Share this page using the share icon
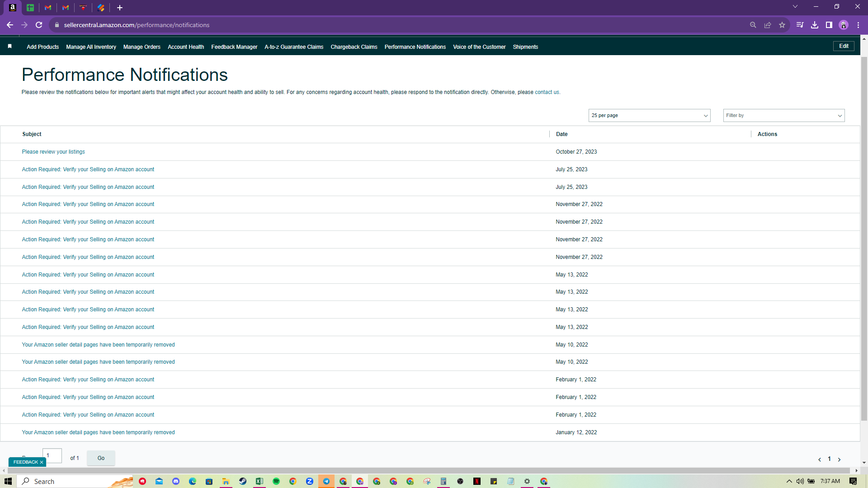The height and width of the screenshot is (488, 868). 768,25
